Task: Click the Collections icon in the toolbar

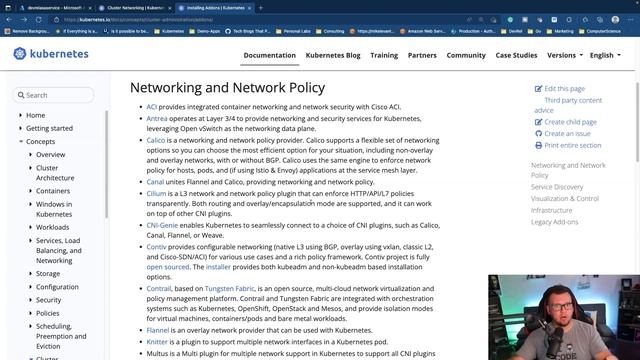Action: [x=600, y=20]
